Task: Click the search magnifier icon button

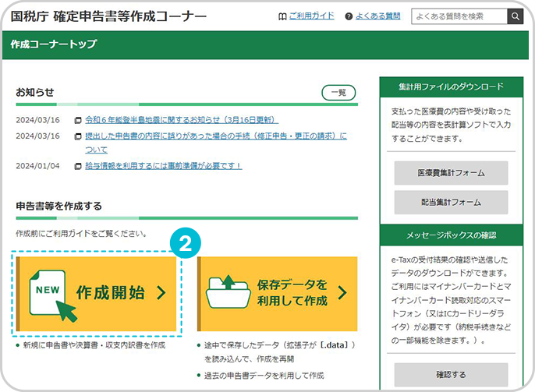Action: [516, 16]
